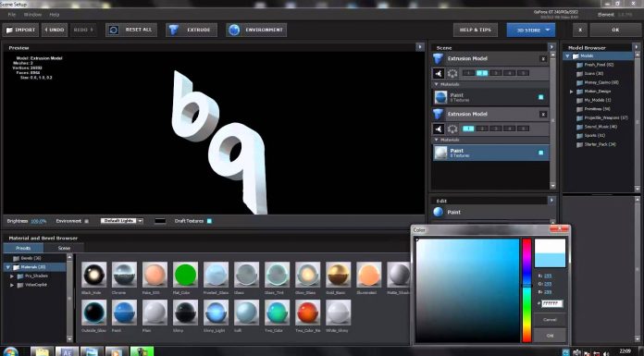Select the White_Shiny material preset

tap(339, 312)
